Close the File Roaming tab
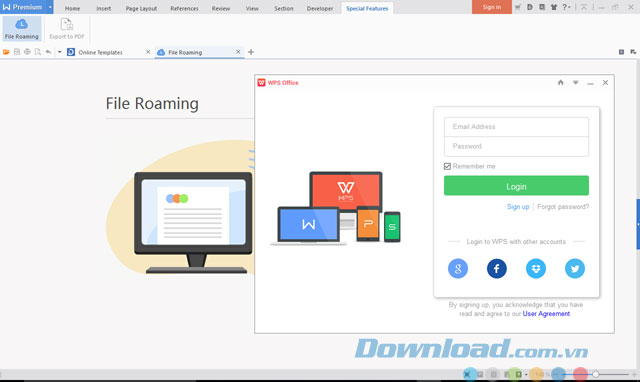Image resolution: width=640 pixels, height=382 pixels. point(238,52)
